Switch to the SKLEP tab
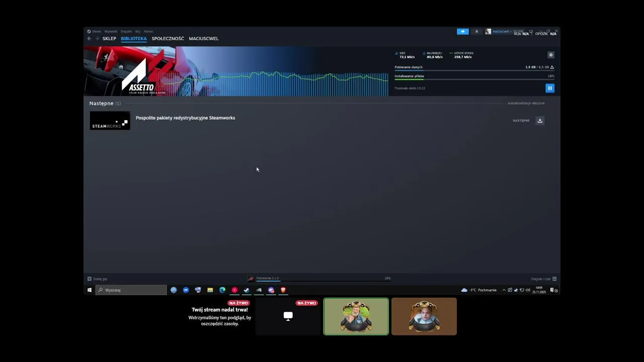Image resolution: width=644 pixels, height=362 pixels. tap(109, 39)
